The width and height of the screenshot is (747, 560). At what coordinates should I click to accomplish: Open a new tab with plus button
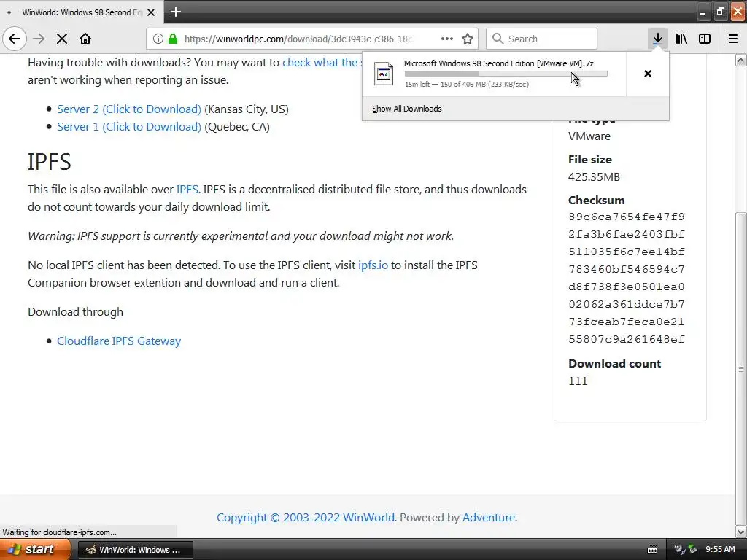[176, 12]
